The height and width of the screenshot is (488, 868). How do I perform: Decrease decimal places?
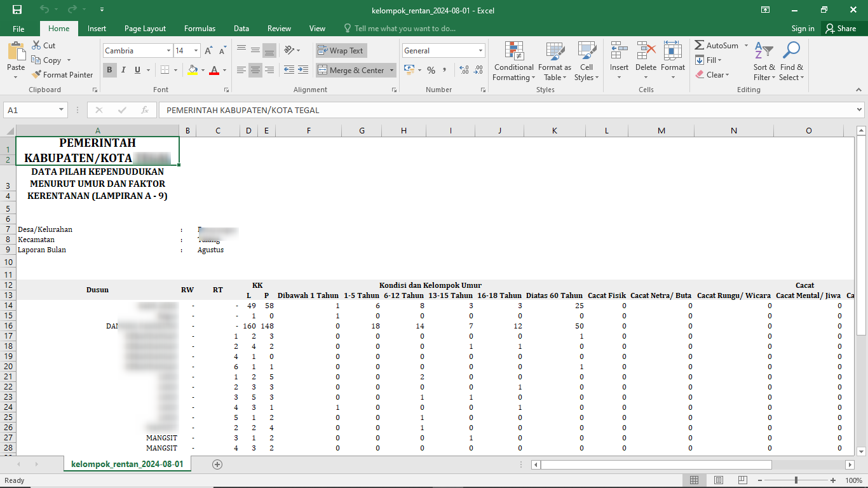[478, 70]
